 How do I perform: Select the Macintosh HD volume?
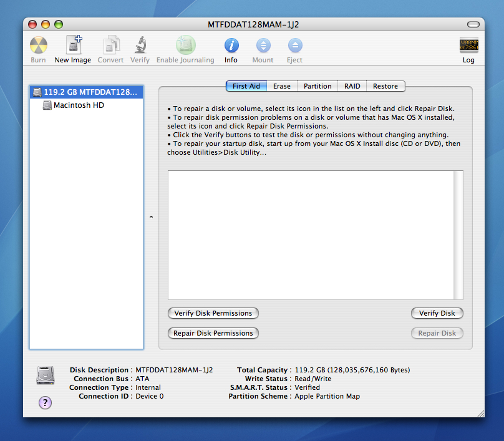86,105
